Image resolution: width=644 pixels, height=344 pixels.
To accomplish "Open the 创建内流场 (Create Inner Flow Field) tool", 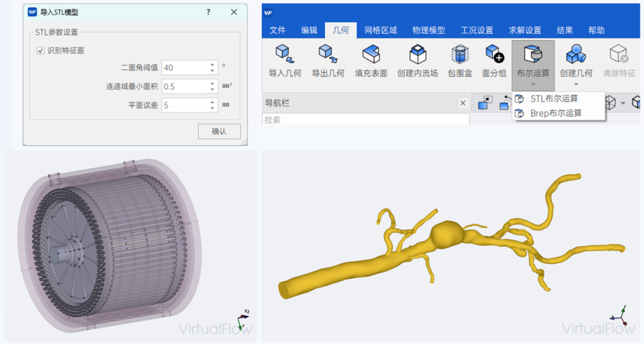I will (417, 55).
